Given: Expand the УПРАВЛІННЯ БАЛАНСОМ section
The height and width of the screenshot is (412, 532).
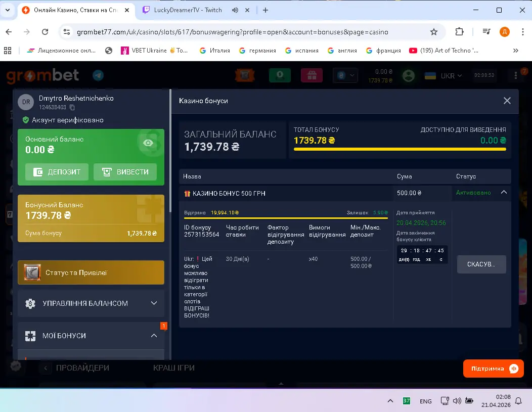Looking at the screenshot, I should coord(154,303).
